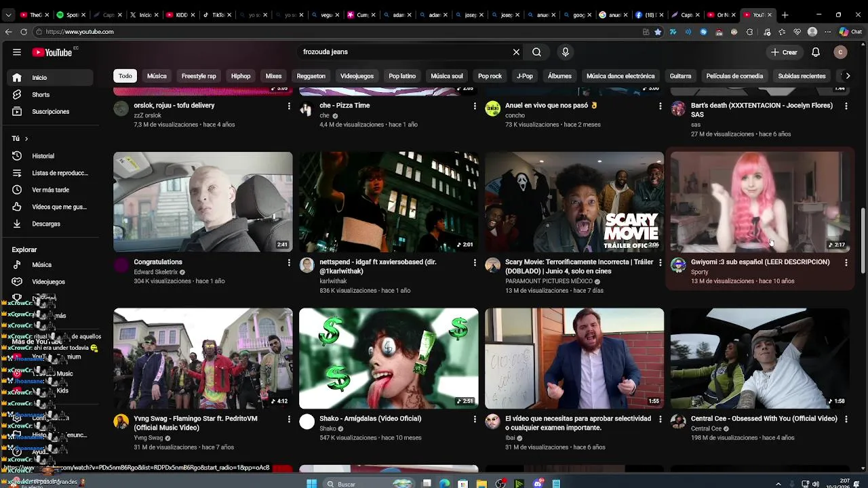Screen dimensions: 868x488
Task: Play the Scary Movie trailer thumbnail
Action: tap(574, 202)
